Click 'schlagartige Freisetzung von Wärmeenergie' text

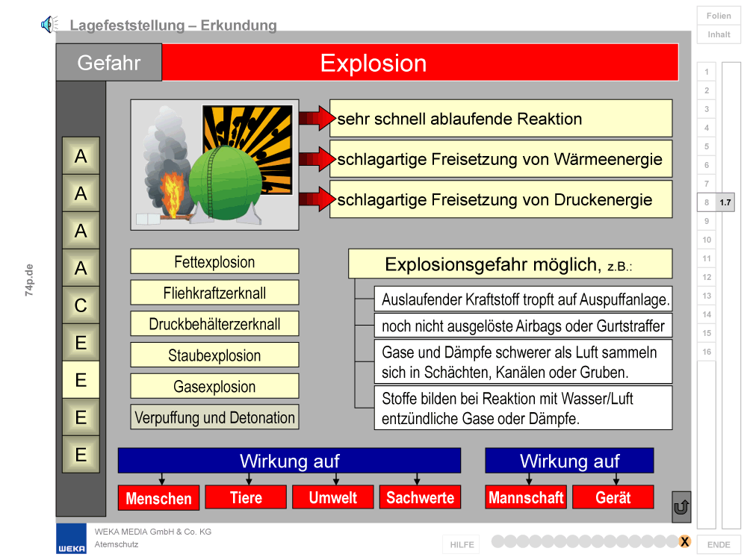(500, 159)
